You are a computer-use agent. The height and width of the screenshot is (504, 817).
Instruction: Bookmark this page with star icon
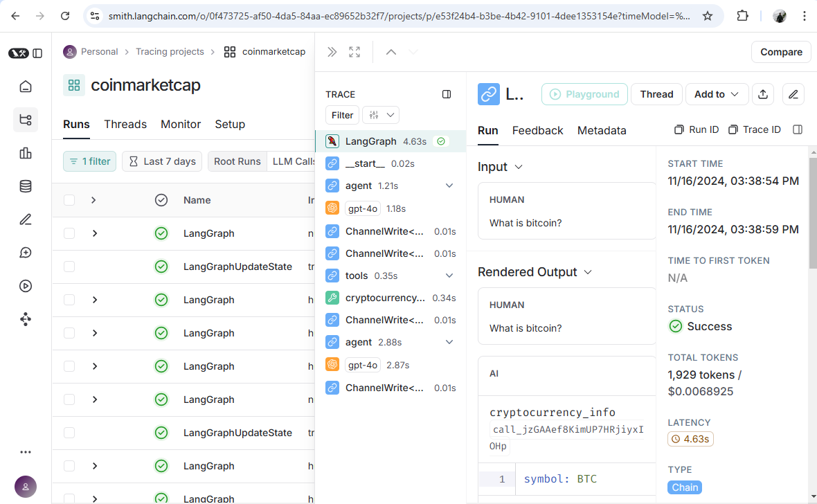(x=707, y=16)
